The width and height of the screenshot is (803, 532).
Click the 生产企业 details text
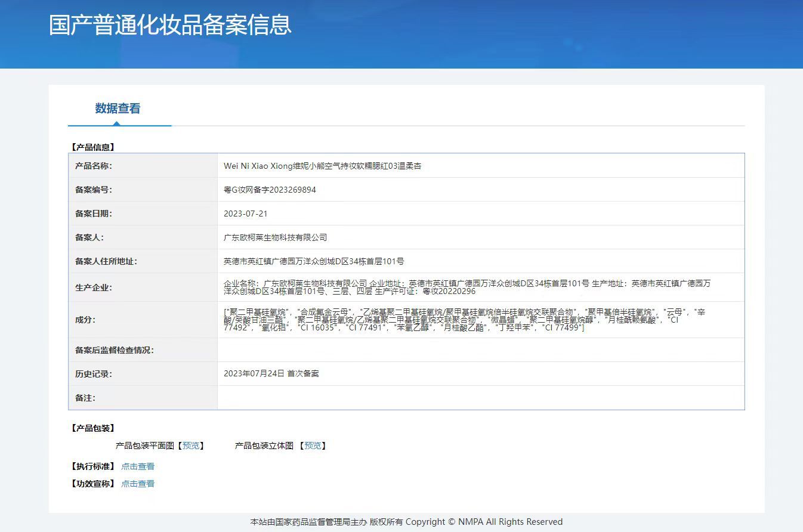467,287
